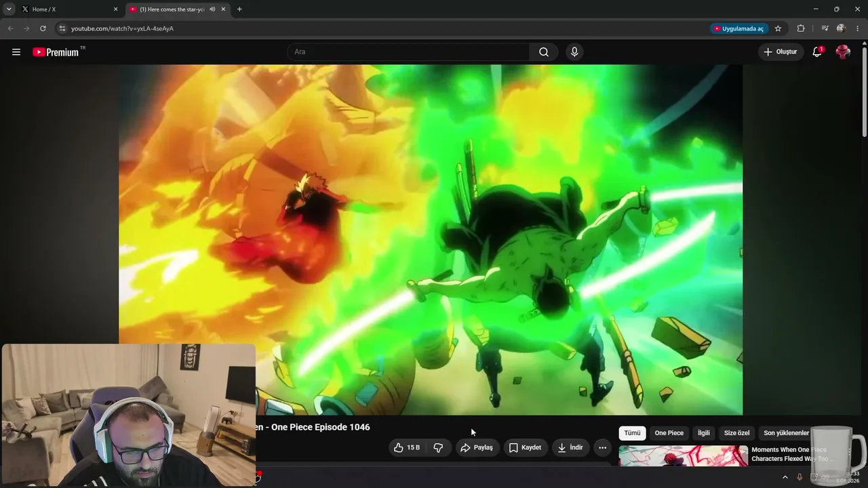Viewport: 868px width, 488px height.
Task: Open the YouTube guide hamburger menu
Action: 16,52
